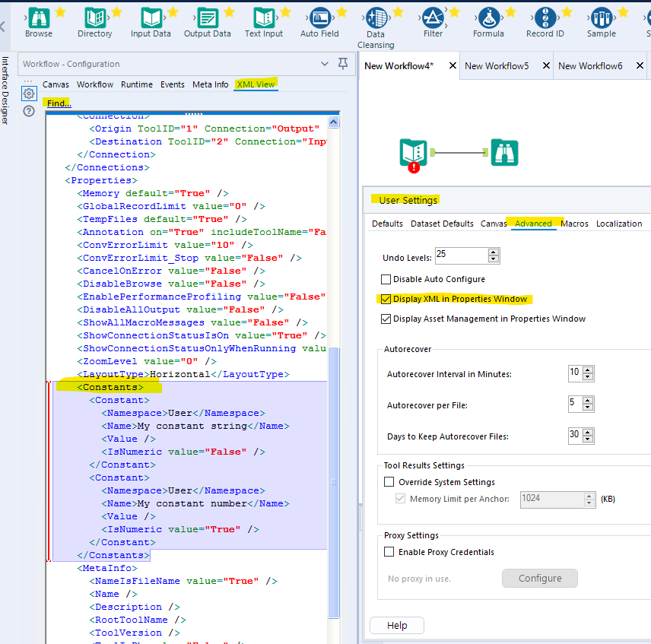Select the Data Cleansing tool icon

pos(376,18)
